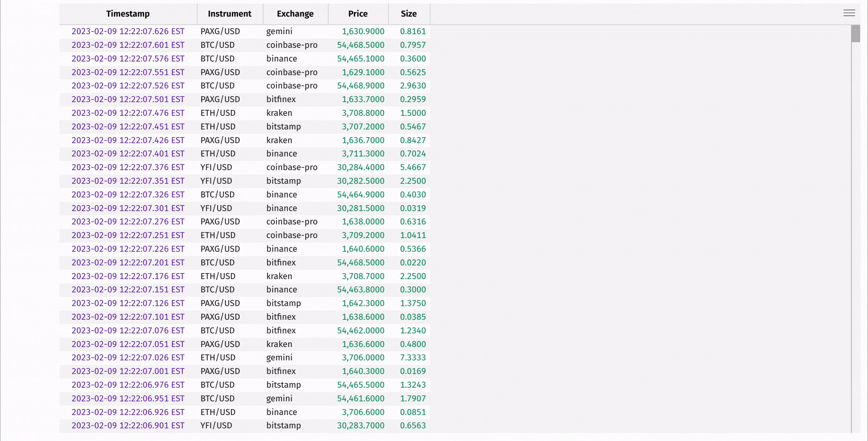Open timestamp link 12:22:07.626 for the gemini PAXG trade
This screenshot has width=868, height=441.
pos(128,31)
